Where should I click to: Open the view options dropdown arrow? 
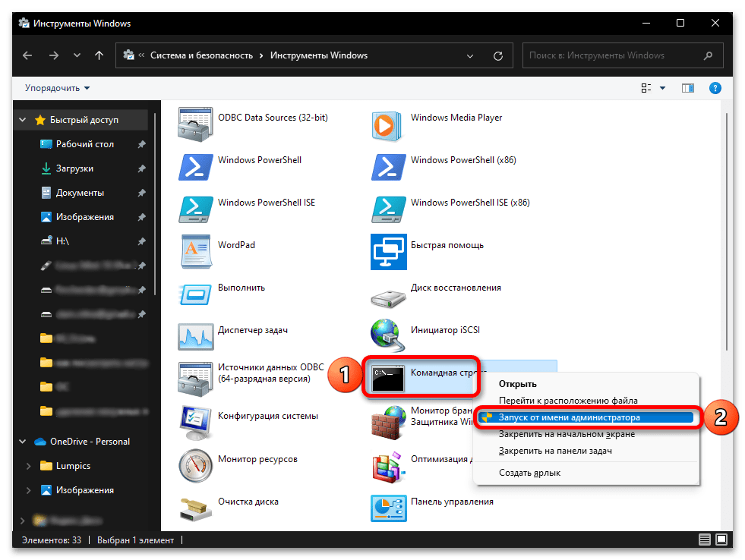point(662,88)
